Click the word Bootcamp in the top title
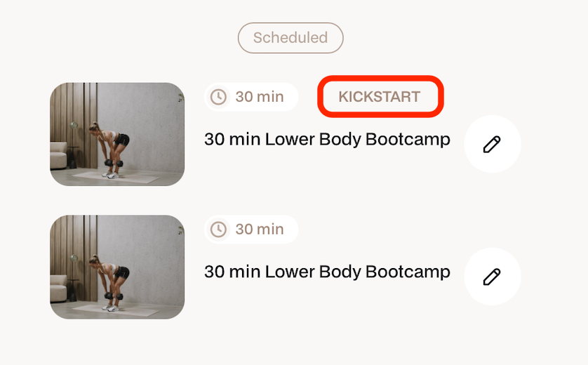Screen dimensions: 588x365 coord(408,140)
